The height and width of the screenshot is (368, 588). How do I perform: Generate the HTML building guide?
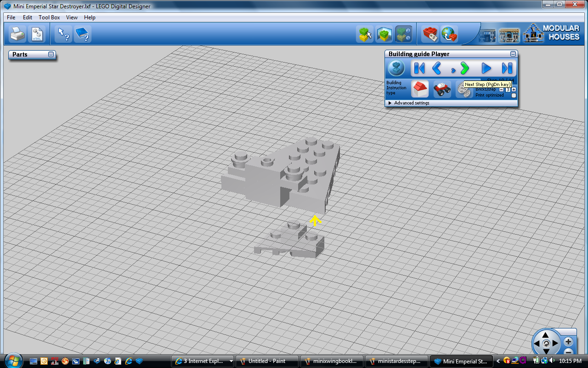coord(36,34)
